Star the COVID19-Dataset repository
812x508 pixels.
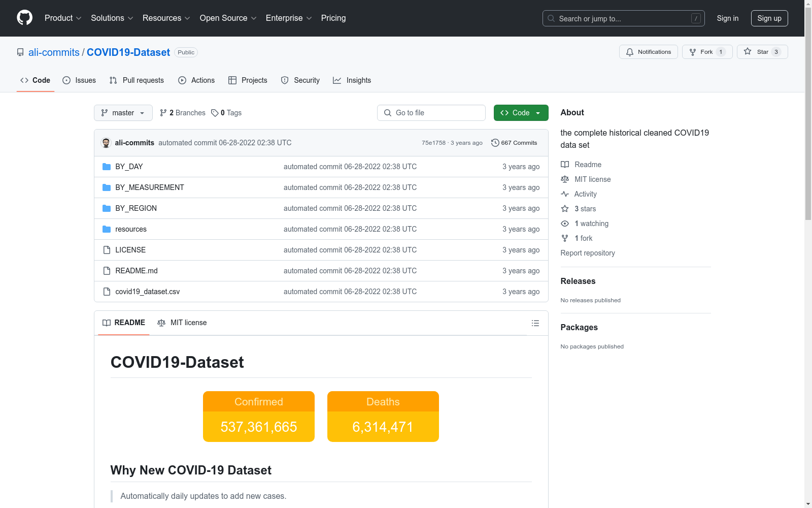click(x=762, y=52)
